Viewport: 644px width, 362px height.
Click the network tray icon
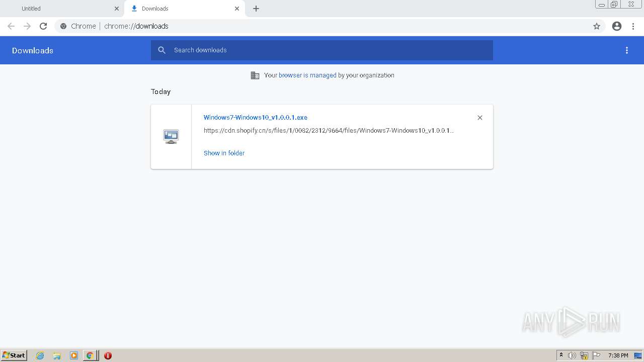pyautogui.click(x=584, y=355)
